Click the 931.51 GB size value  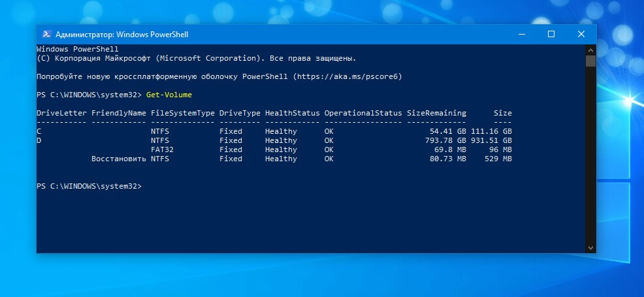(x=492, y=140)
